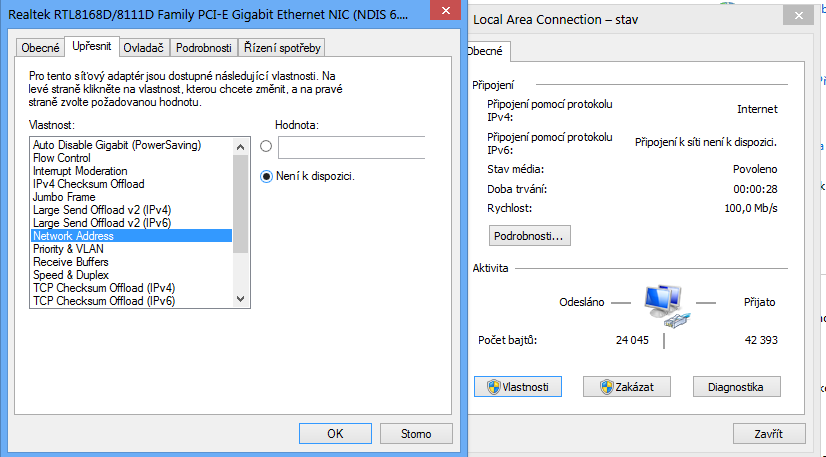826x457 pixels.
Task: Close the Local Area Connection status window
Action: [798, 16]
